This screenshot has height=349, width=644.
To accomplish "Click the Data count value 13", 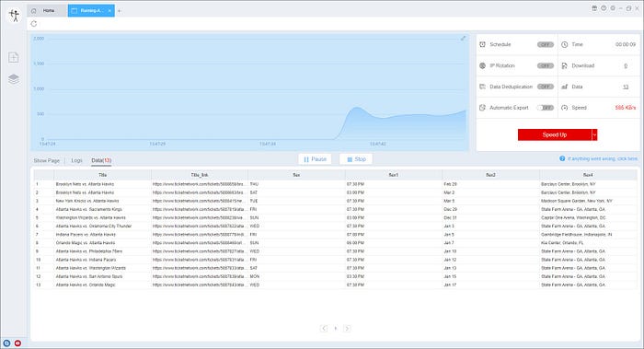I will click(626, 87).
